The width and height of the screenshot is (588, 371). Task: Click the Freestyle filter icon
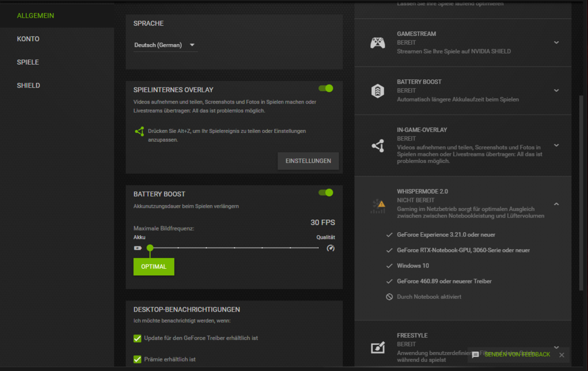point(378,347)
